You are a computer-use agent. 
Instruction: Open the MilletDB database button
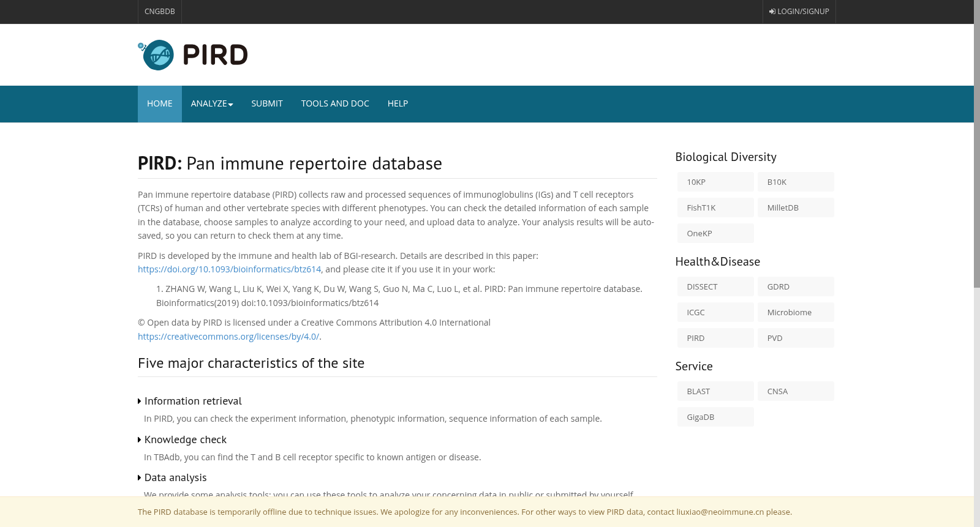coord(796,207)
